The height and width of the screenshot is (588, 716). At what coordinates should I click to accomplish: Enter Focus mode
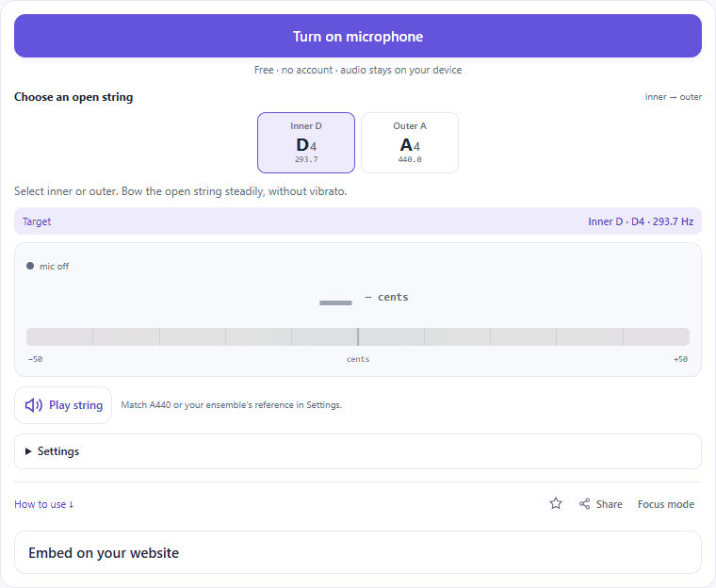pyautogui.click(x=666, y=504)
